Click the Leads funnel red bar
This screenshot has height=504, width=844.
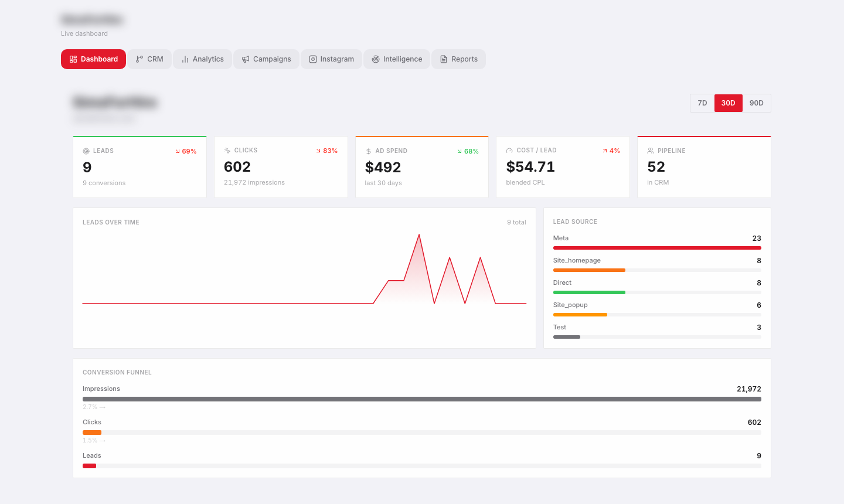point(89,466)
